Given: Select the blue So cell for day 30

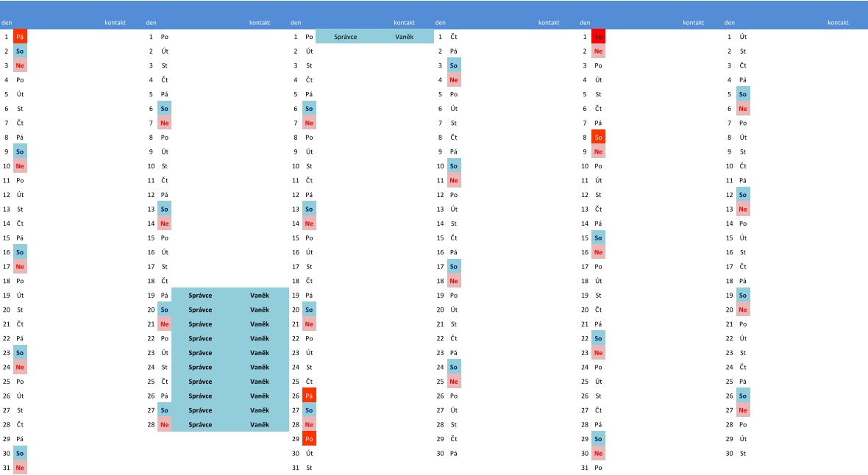Looking at the screenshot, I should pyautogui.click(x=20, y=454).
